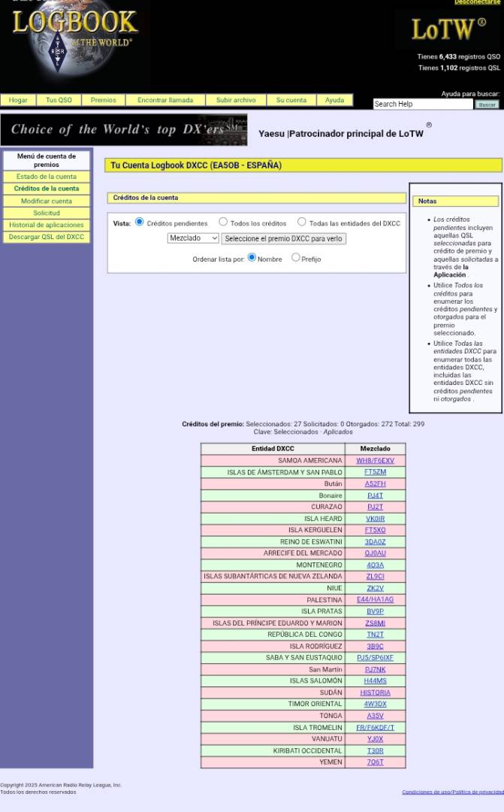Select the Créditos pendientes radio button

[x=139, y=222]
